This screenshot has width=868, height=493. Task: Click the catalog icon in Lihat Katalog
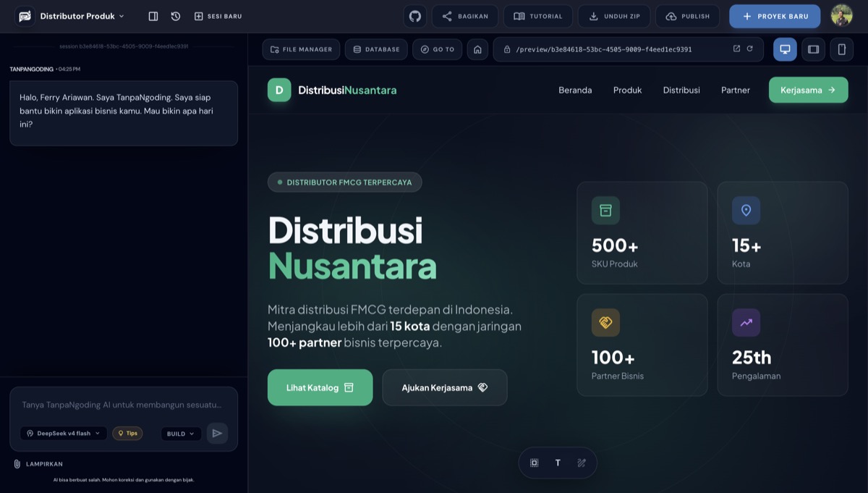pos(349,387)
